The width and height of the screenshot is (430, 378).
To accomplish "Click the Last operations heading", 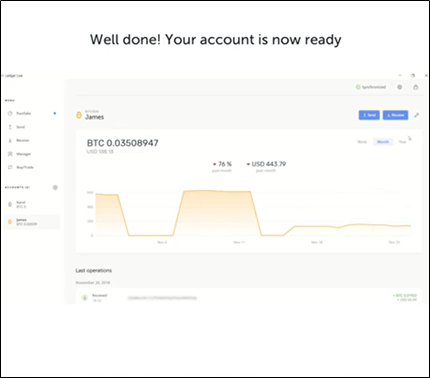I will (x=94, y=270).
